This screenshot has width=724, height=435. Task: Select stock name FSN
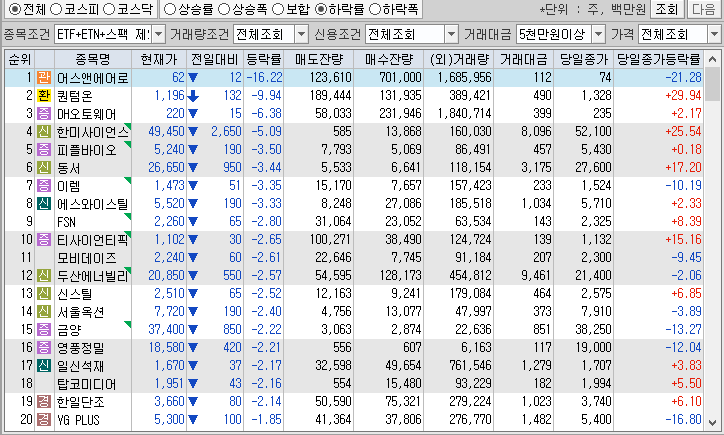pos(66,222)
